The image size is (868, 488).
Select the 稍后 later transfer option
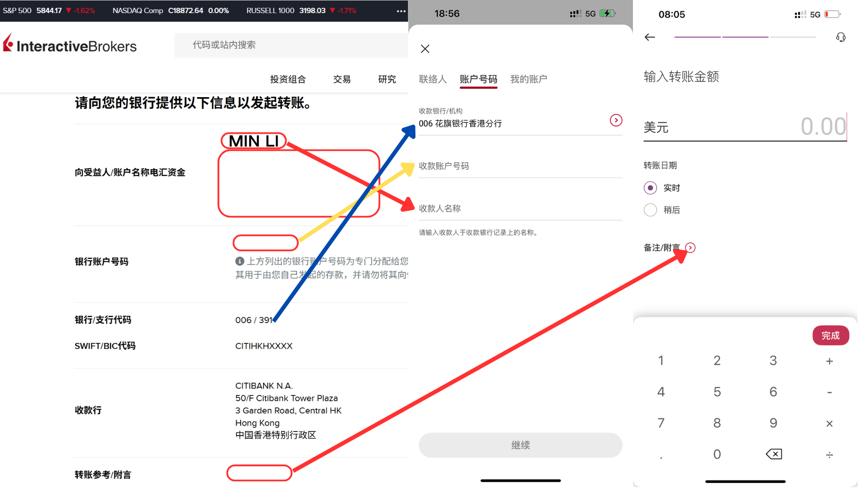coord(650,210)
